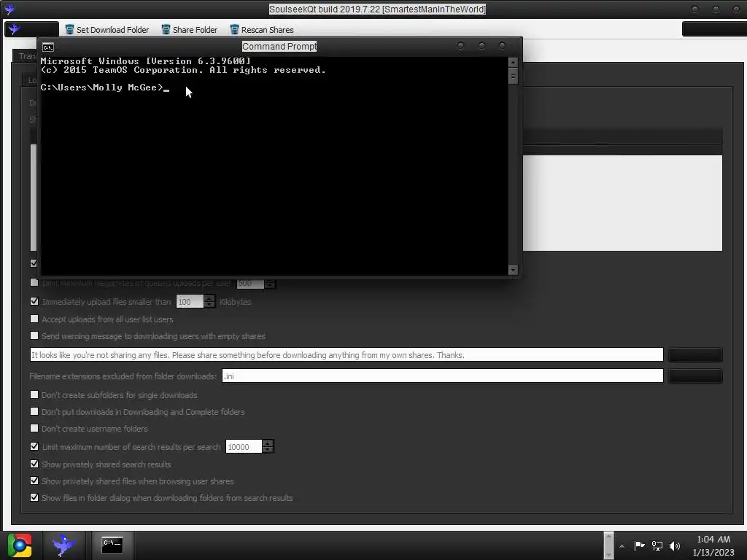Open Chrome from the taskbar
747x560 pixels.
pos(20,545)
